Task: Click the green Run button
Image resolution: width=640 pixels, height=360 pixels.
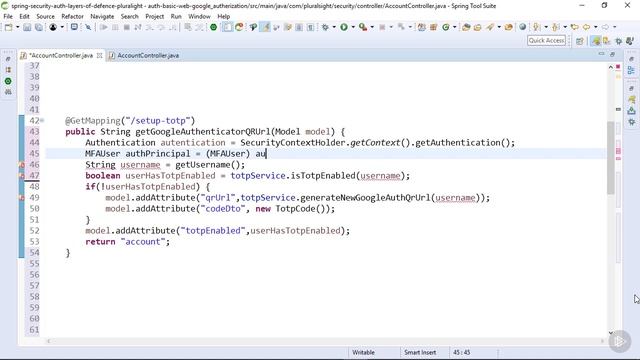Action: click(x=344, y=27)
